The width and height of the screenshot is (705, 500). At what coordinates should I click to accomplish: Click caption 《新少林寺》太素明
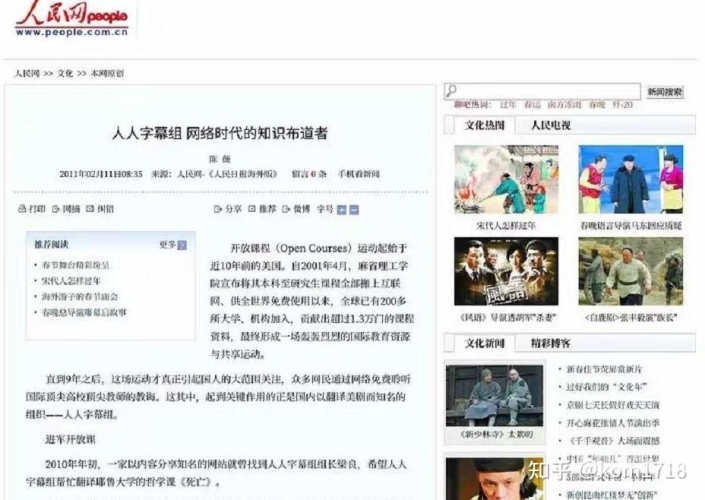(496, 434)
